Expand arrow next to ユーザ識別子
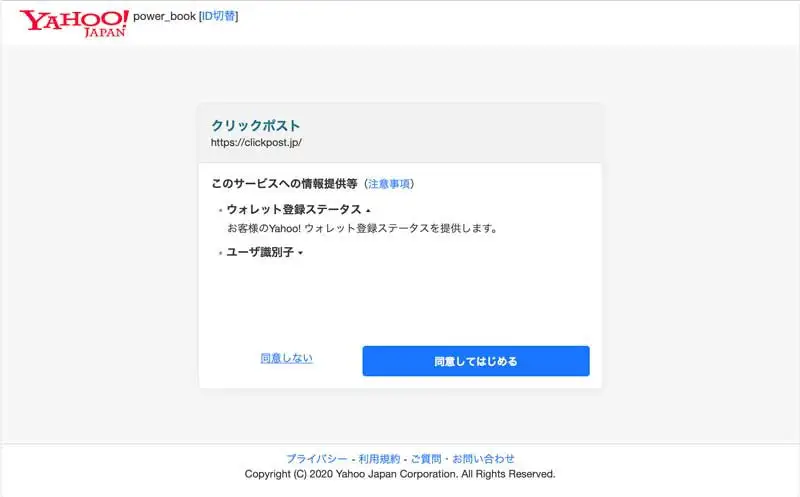Image resolution: width=800 pixels, height=497 pixels. [299, 253]
